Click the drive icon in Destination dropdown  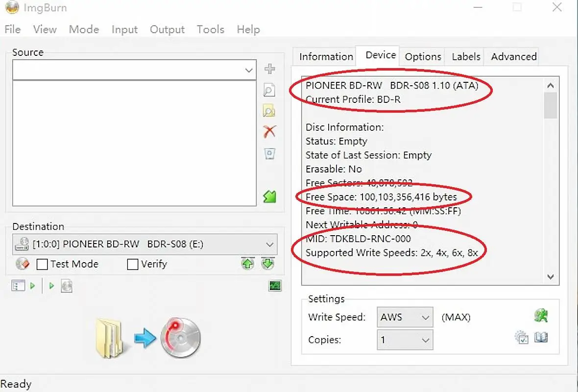click(22, 244)
